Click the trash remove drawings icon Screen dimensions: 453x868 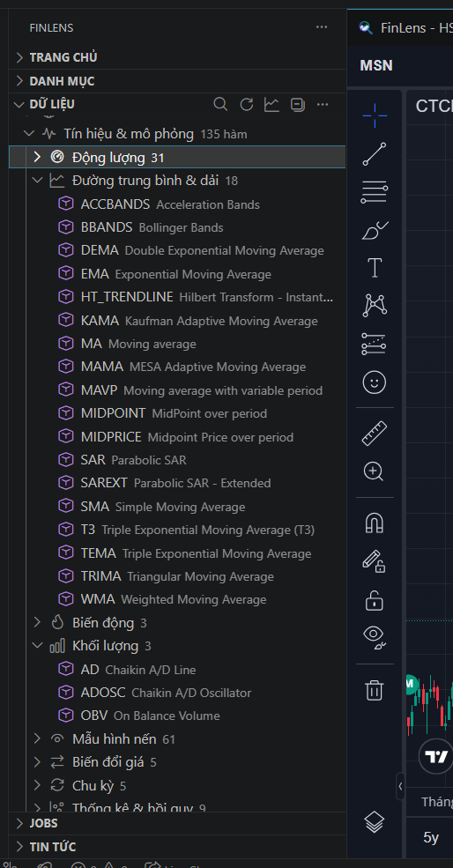[375, 690]
